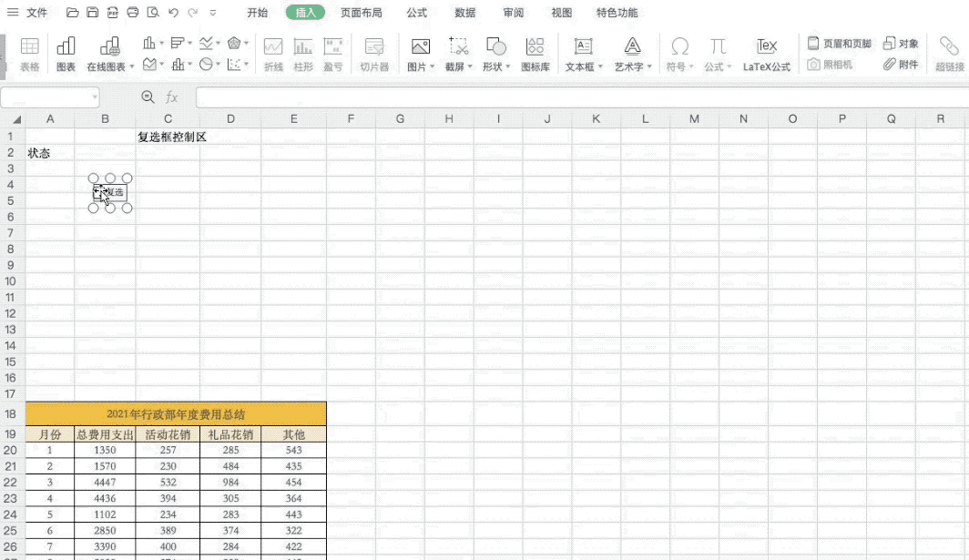Open the name box dropdown arrow
969x560 pixels.
[95, 97]
